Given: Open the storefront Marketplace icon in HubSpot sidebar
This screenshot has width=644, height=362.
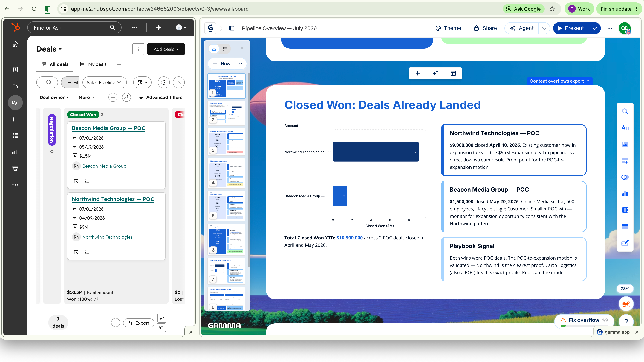Looking at the screenshot, I should [x=15, y=168].
